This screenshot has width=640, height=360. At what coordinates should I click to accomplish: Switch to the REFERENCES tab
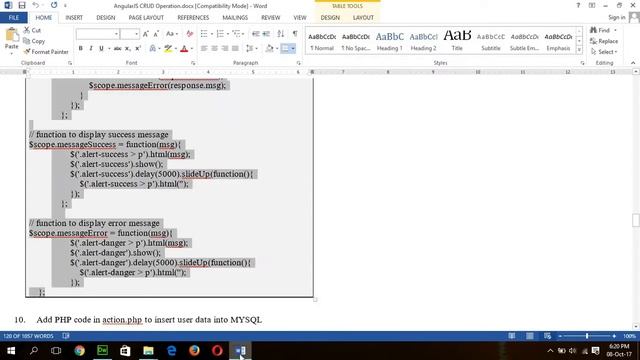click(x=193, y=18)
